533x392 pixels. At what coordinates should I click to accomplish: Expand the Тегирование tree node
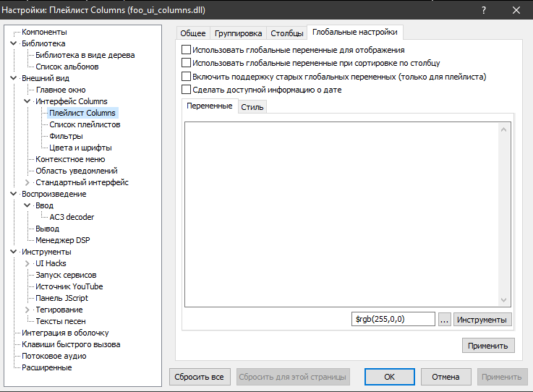point(27,310)
